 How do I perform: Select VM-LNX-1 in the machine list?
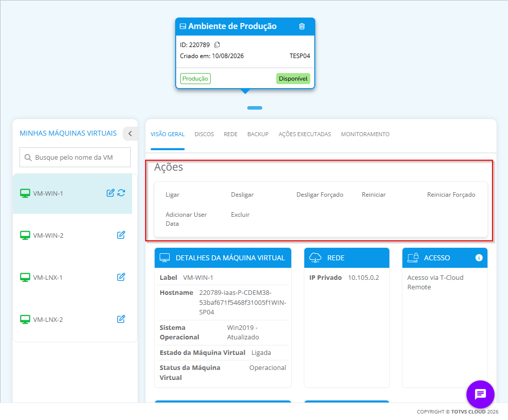[x=73, y=277]
